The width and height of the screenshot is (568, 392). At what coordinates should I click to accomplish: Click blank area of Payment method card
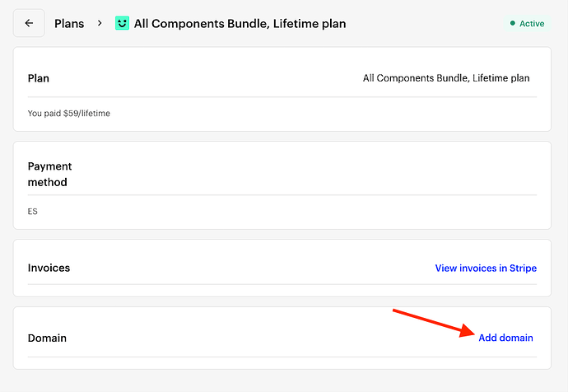pyautogui.click(x=329, y=173)
